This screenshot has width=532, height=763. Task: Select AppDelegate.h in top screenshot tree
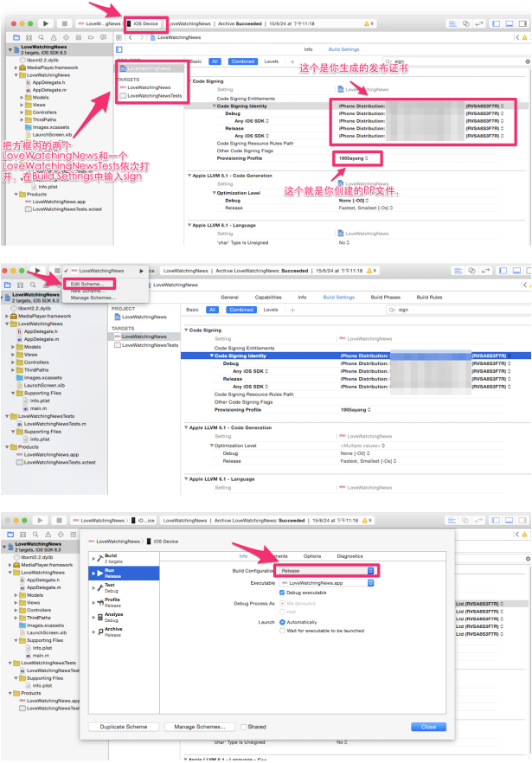[48, 83]
